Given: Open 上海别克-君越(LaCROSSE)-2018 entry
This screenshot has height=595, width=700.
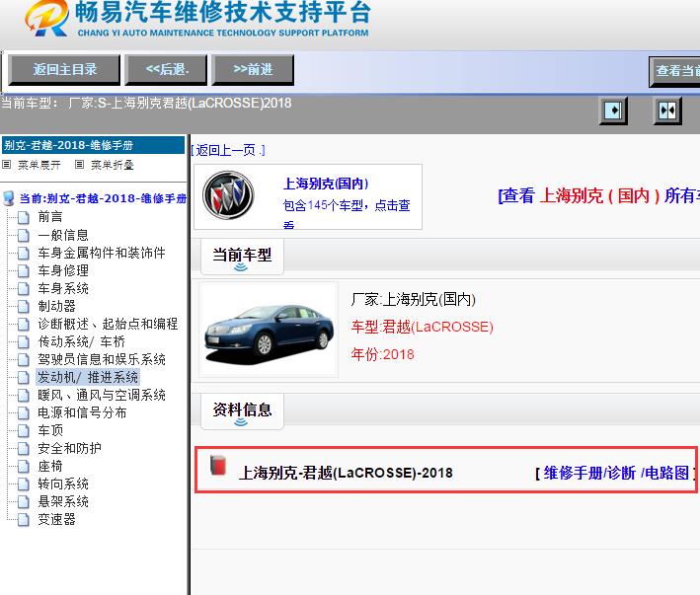Looking at the screenshot, I should tap(346, 473).
